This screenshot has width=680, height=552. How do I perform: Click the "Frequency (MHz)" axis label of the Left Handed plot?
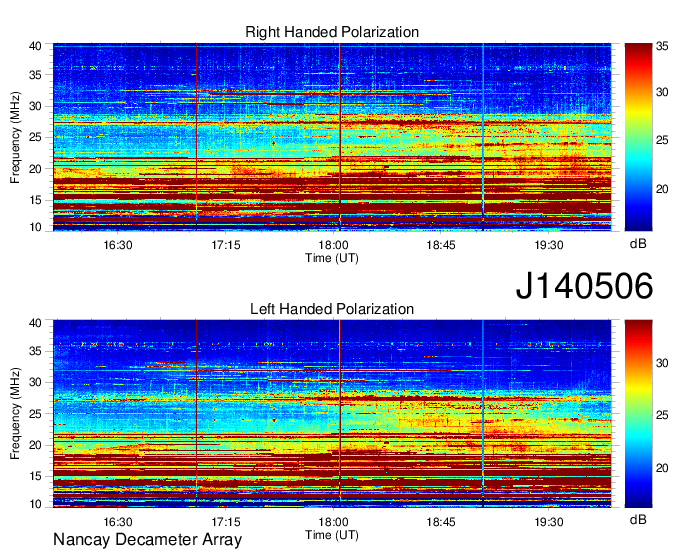click(x=15, y=414)
